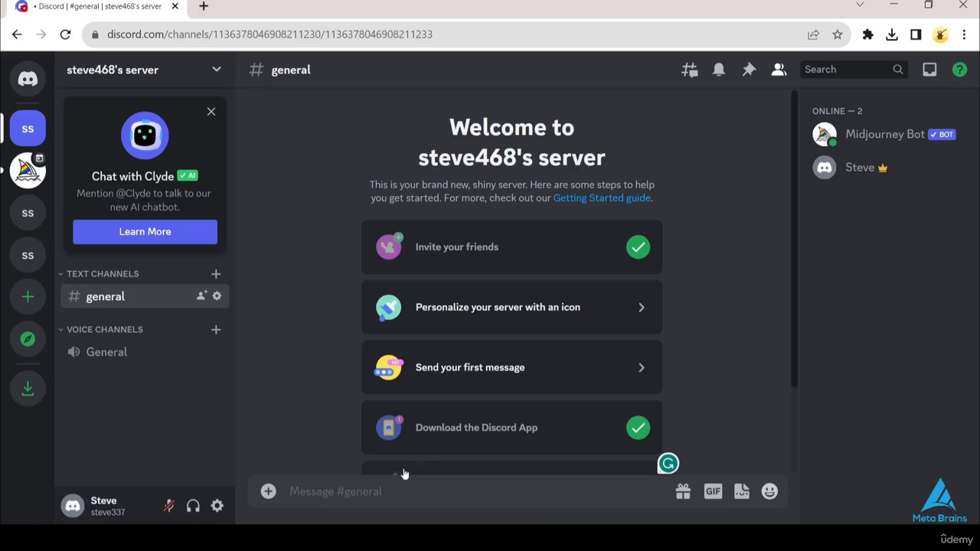Create new voice channel plus icon
This screenshot has height=551, width=980.
[x=216, y=330]
